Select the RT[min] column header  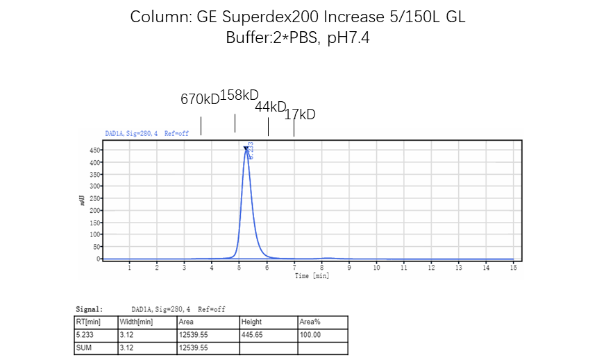(x=87, y=322)
